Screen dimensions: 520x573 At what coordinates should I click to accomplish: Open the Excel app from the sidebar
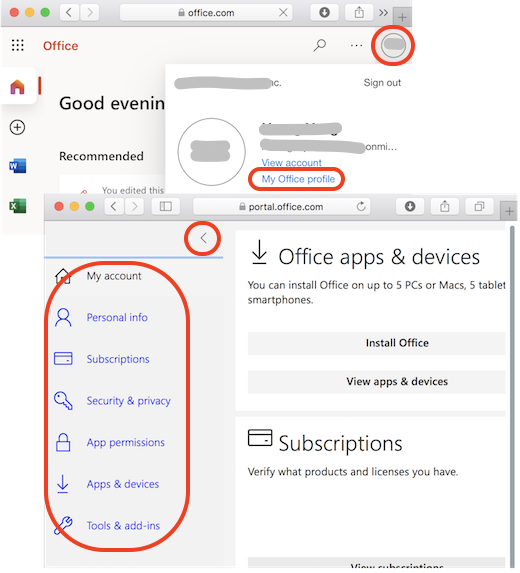(18, 206)
